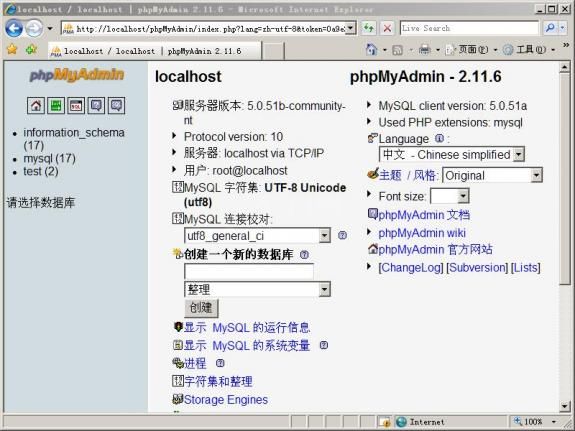This screenshot has height=431, width=575.
Task: Open the 工具(O) menu
Action: click(528, 50)
